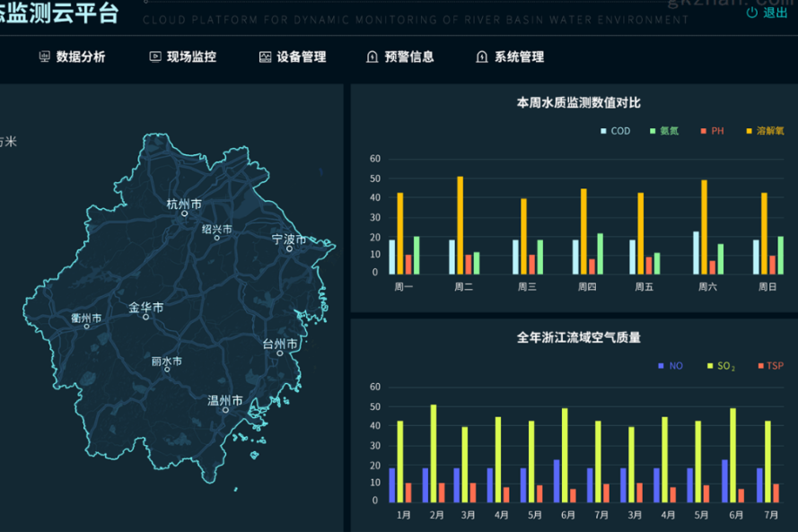Click the power icon beside 退出
The width and height of the screenshot is (798, 532).
click(752, 13)
